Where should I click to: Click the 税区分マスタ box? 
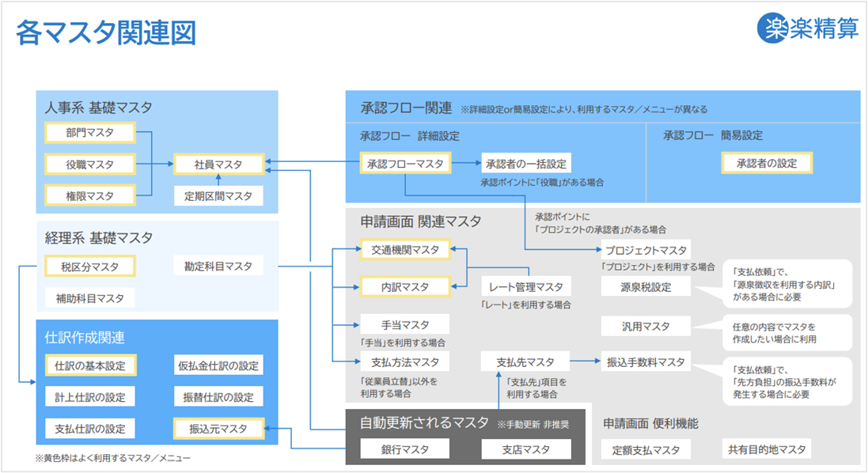90,267
